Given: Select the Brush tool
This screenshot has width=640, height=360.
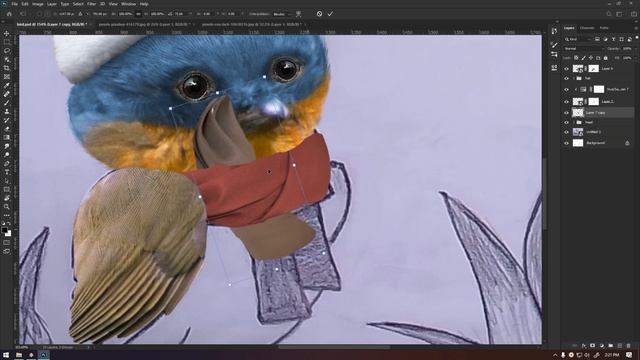Looking at the screenshot, I should pyautogui.click(x=7, y=103).
